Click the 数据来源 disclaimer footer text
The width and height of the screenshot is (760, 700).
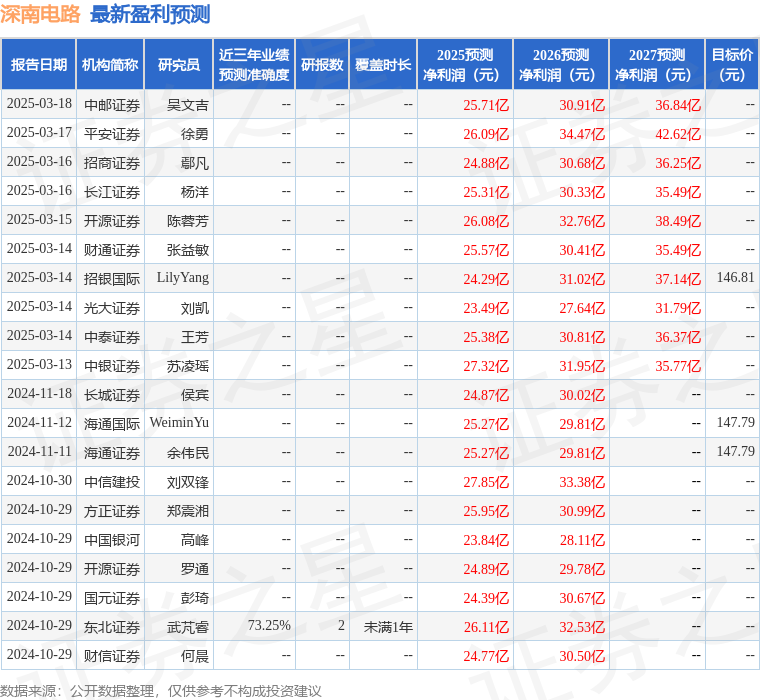[161, 691]
